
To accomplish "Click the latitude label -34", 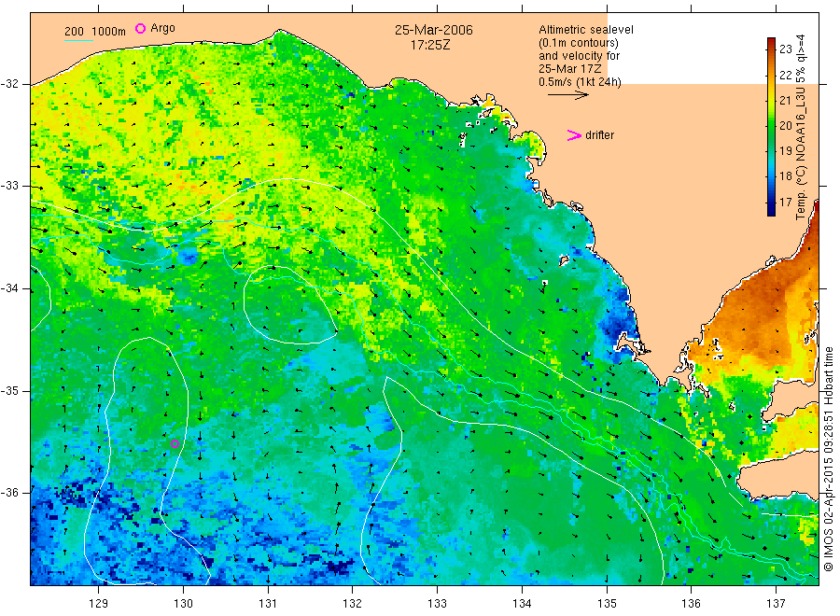I will (x=9, y=288).
